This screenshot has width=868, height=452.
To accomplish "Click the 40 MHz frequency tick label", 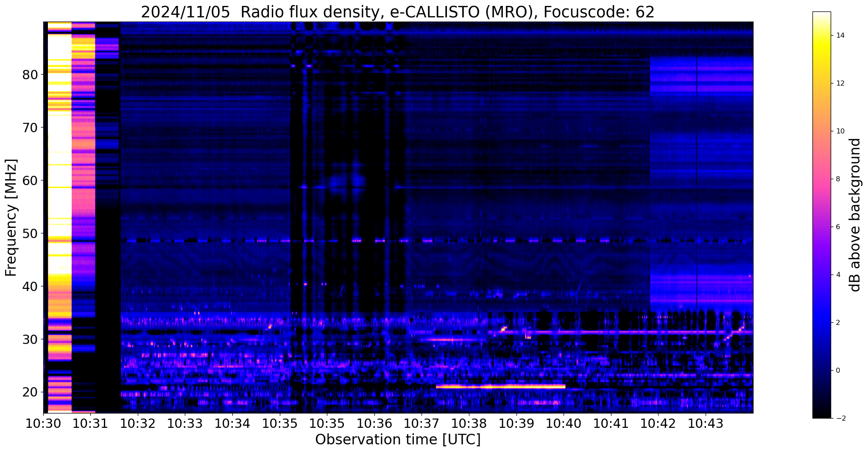I will tap(30, 286).
